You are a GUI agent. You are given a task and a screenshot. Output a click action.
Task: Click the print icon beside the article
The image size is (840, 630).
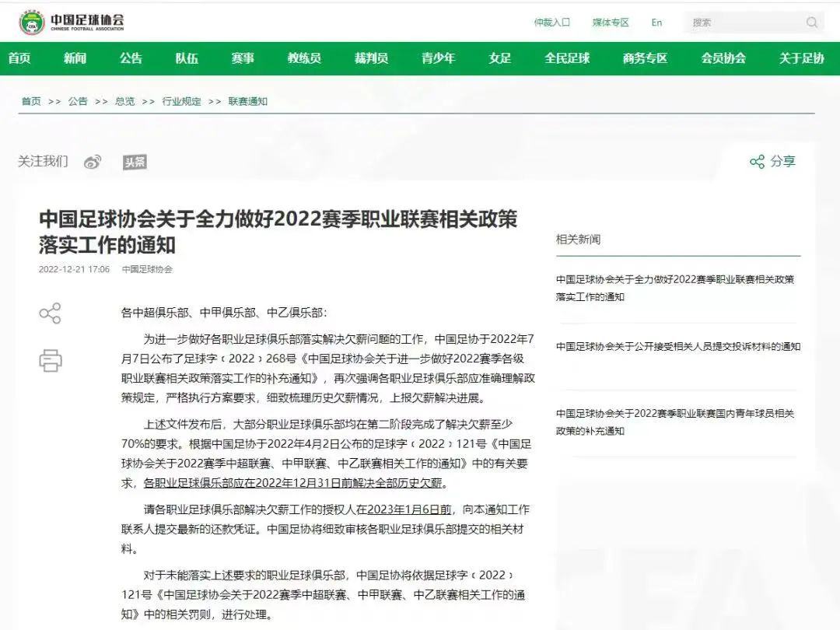pyautogui.click(x=51, y=360)
